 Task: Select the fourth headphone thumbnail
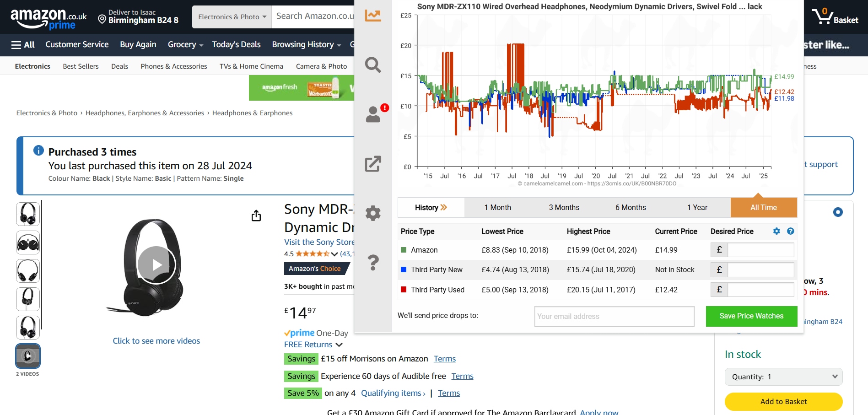28,299
